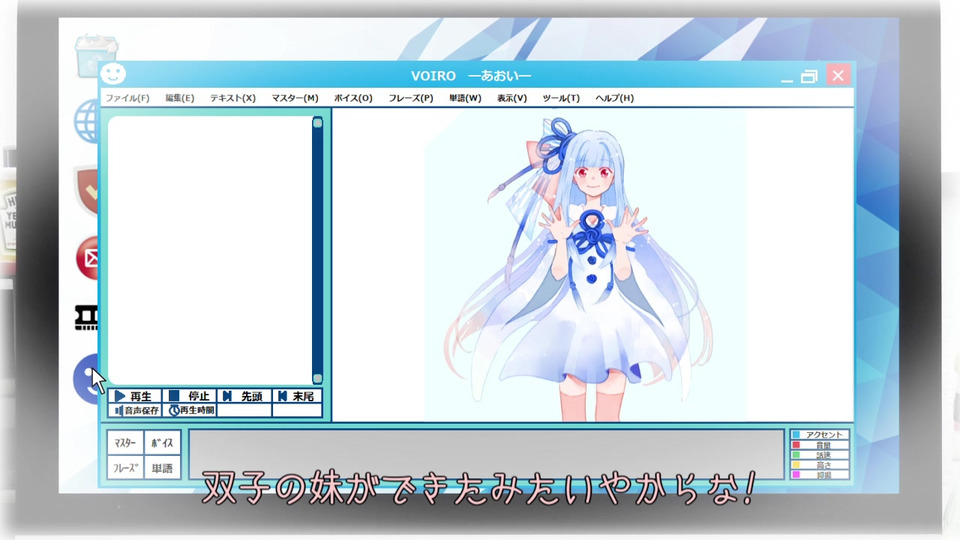Click the text area vertical scrollbar track
This screenshot has height=540, width=960.
click(x=317, y=250)
